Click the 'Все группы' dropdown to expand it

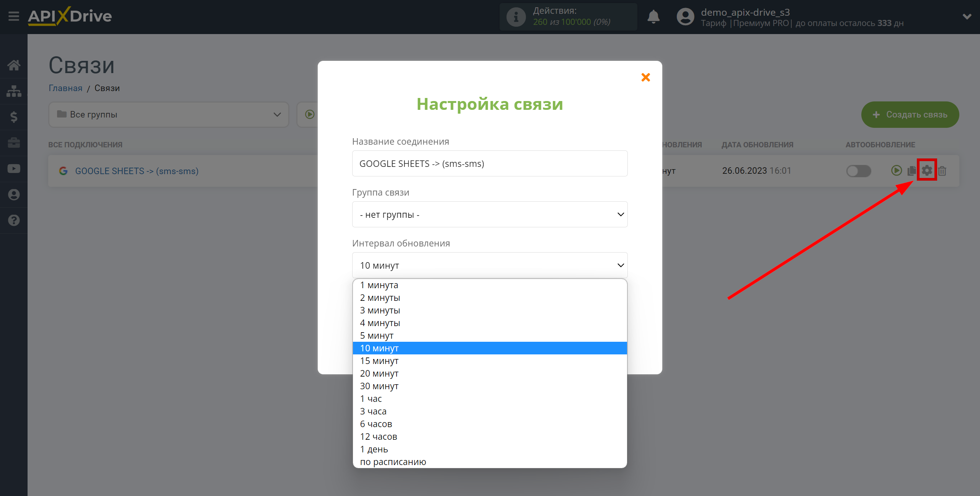[167, 114]
